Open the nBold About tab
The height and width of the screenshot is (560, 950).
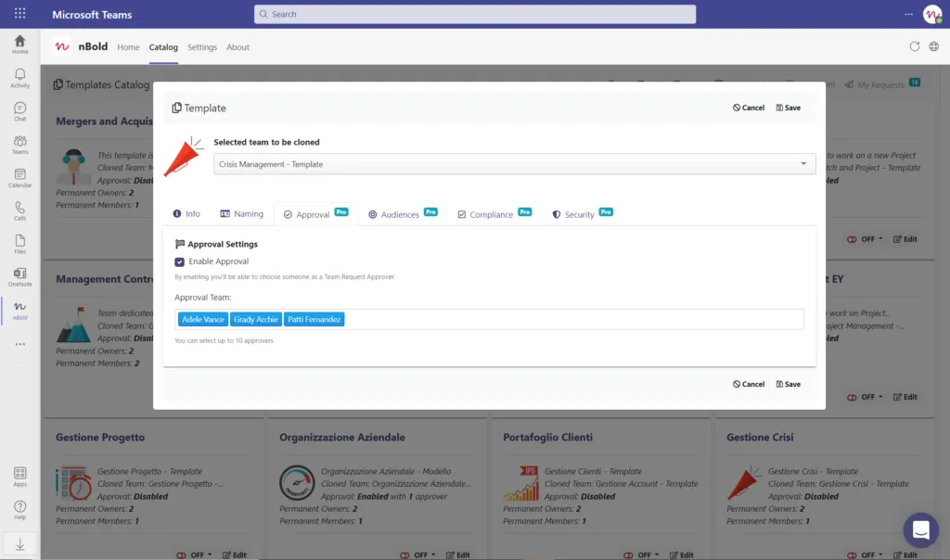237,46
